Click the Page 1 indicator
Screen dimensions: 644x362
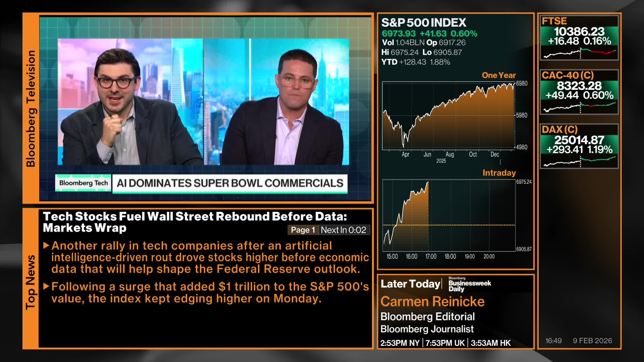pos(303,230)
